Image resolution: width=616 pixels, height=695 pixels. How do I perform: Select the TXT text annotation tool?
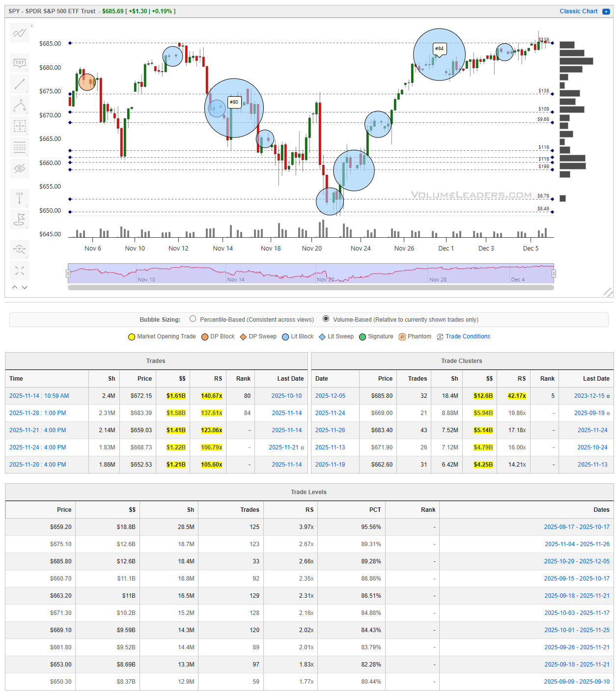pyautogui.click(x=20, y=63)
